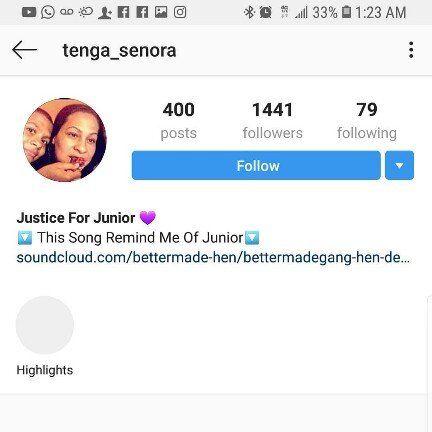Open the profile picture thumbnail

pyautogui.click(x=65, y=140)
